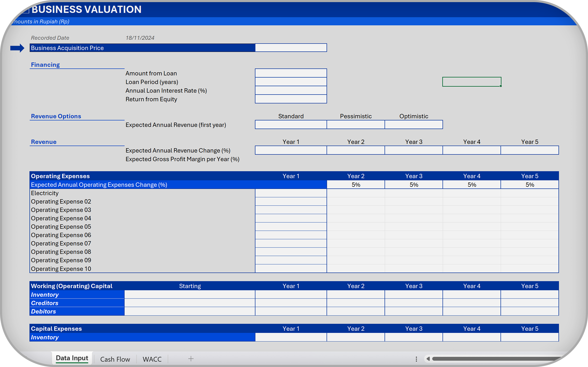
Task: Switch to the Cash Flow sheet
Action: click(x=115, y=359)
